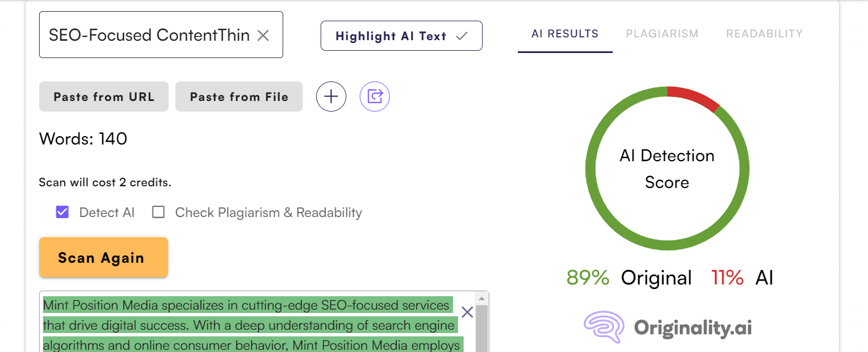The image size is (868, 352).
Task: Uncheck the Detect AI checkbox
Action: click(x=62, y=212)
